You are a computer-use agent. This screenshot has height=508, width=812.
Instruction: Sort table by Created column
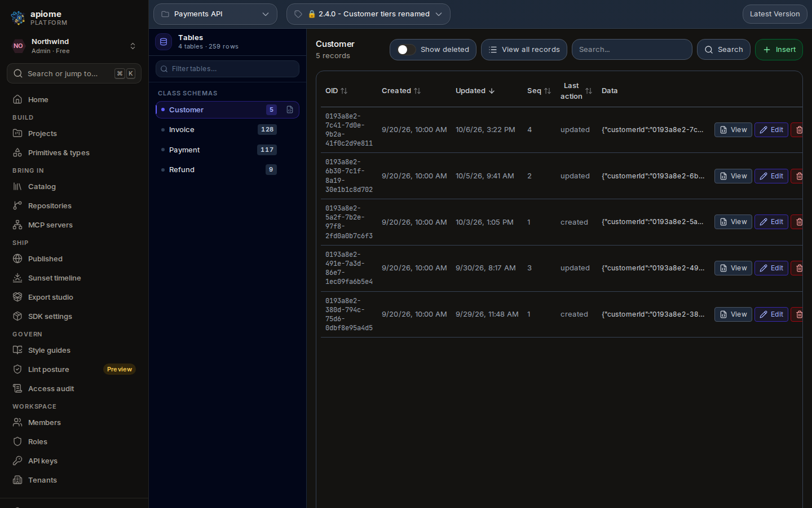[x=401, y=91]
